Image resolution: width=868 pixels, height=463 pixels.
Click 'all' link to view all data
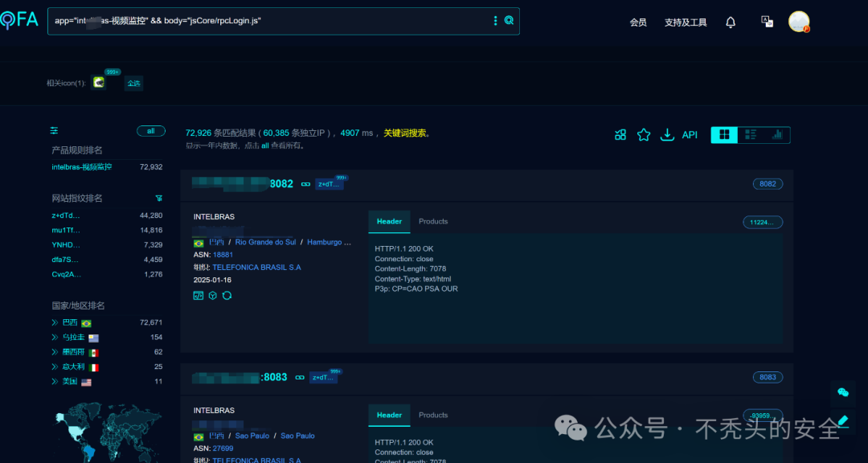265,145
